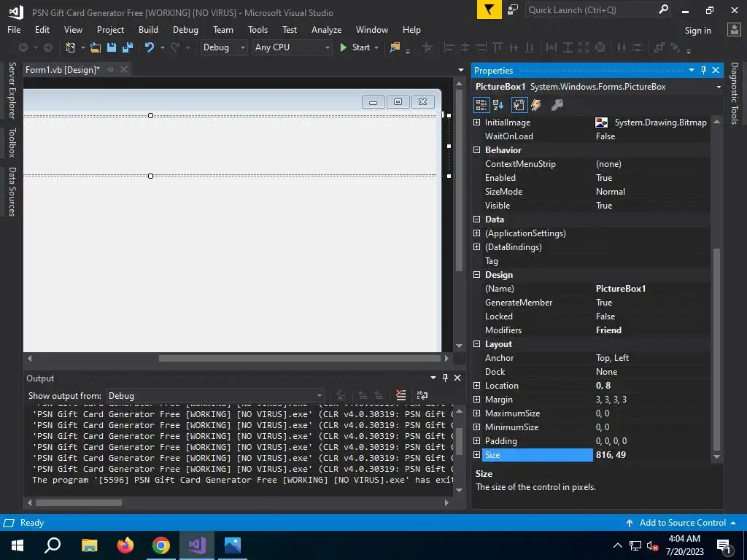Open File Explorer from the taskbar
The width and height of the screenshot is (747, 560).
point(90,545)
